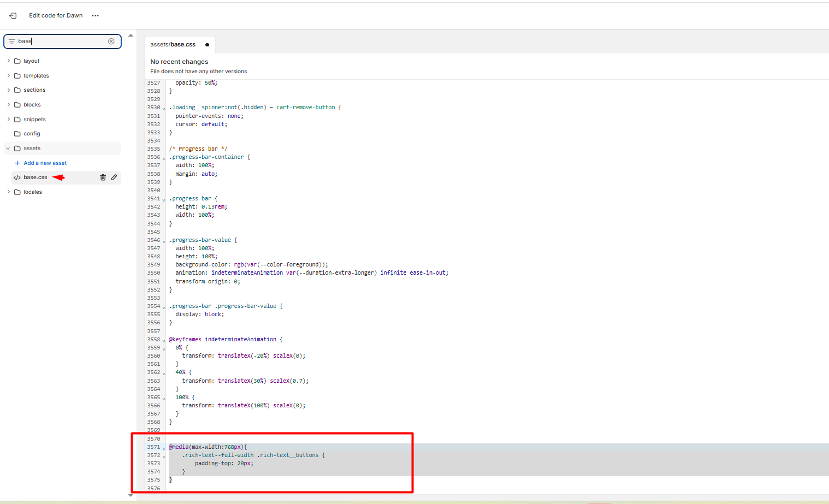829x504 pixels.
Task: Fold the rich-text rule at line 3572
Action: 164,456
